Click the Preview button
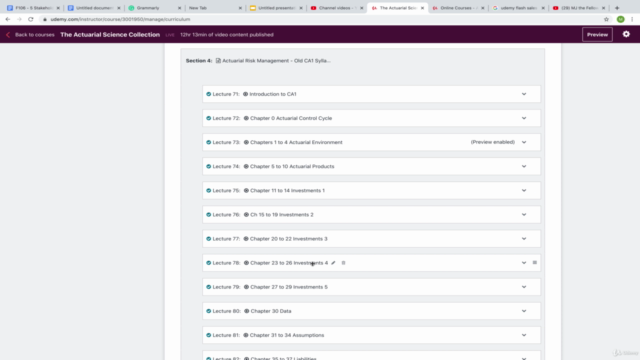Screen dimensions: 640x360 pyautogui.click(x=597, y=35)
